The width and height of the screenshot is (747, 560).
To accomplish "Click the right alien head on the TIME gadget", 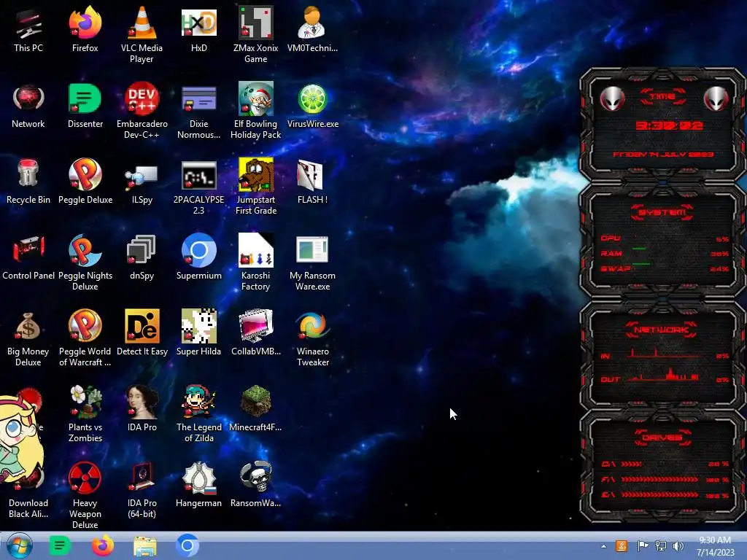I will click(716, 99).
